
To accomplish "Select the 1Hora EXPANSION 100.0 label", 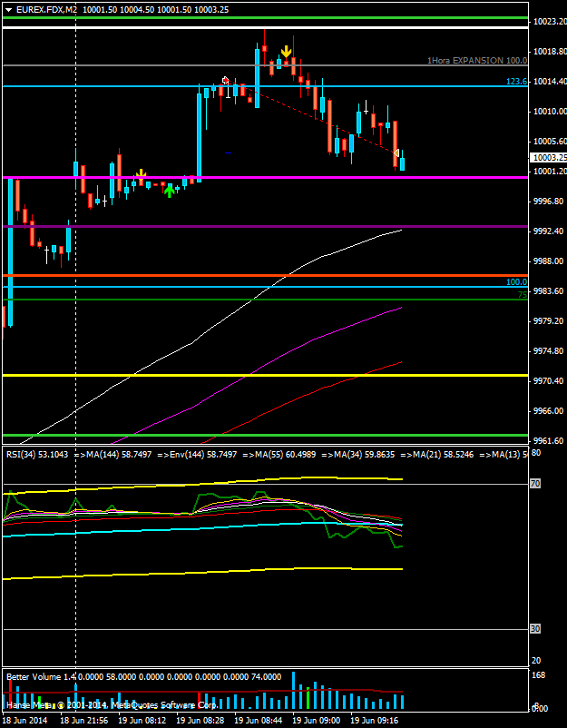I will tap(476, 60).
